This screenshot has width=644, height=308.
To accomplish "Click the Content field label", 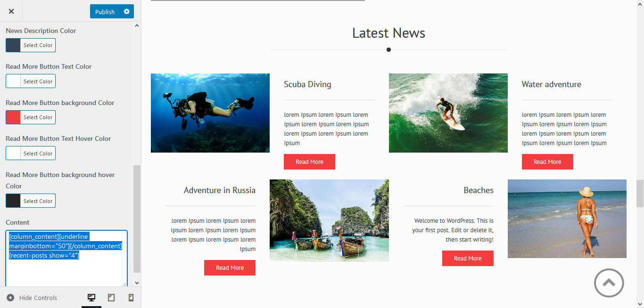I will [x=17, y=222].
